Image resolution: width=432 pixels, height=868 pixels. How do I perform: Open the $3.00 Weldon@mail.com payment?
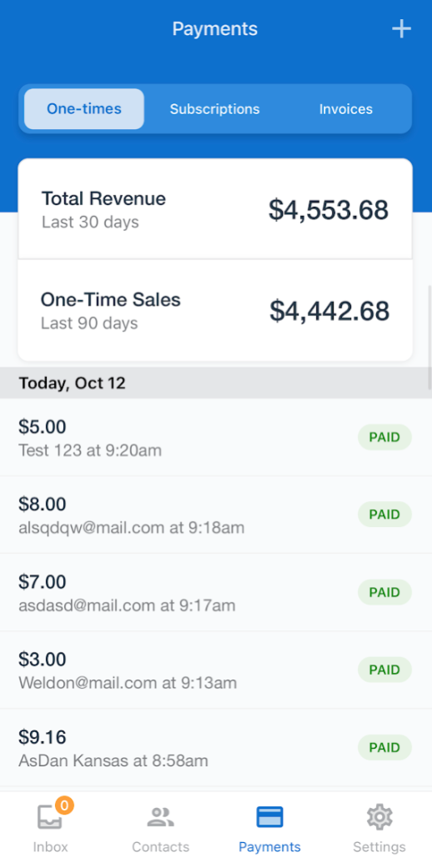(x=215, y=670)
